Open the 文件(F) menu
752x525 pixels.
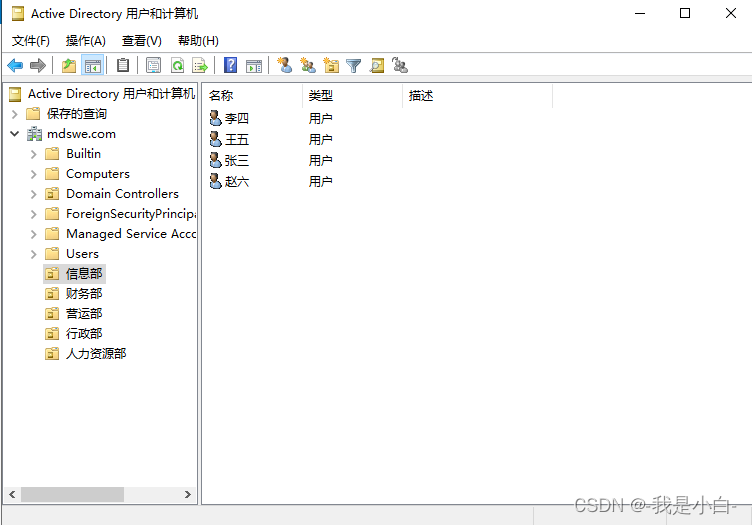(31, 41)
